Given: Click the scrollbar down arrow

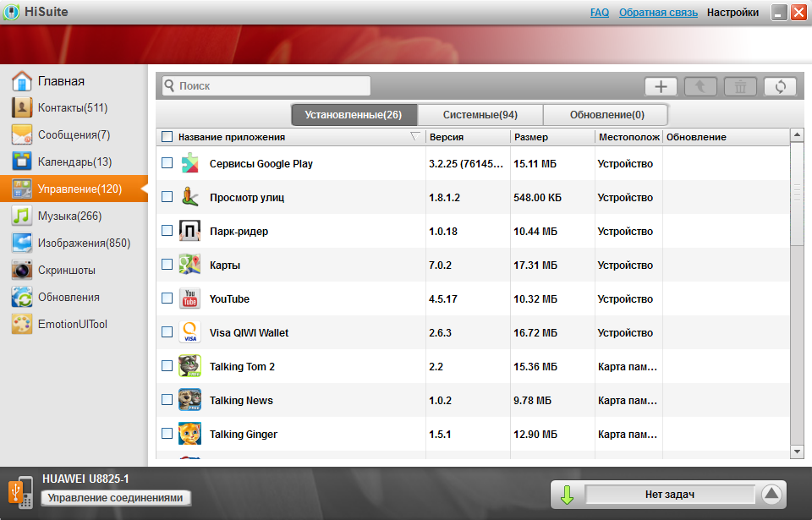Looking at the screenshot, I should point(797,452).
